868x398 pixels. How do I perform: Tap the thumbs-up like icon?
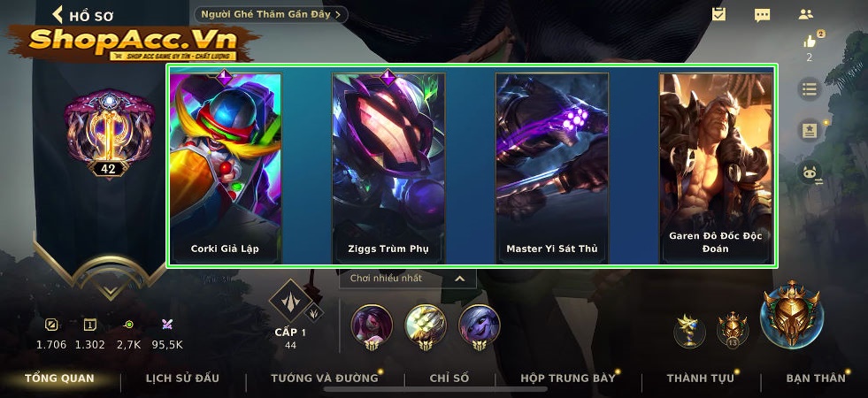(810, 41)
